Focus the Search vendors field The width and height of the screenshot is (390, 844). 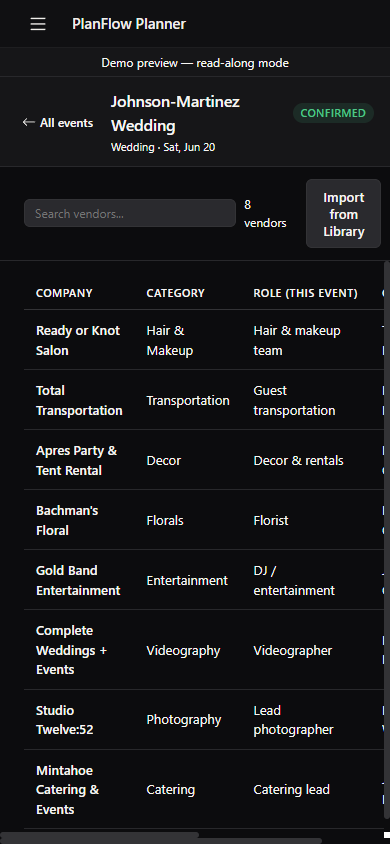coord(130,213)
